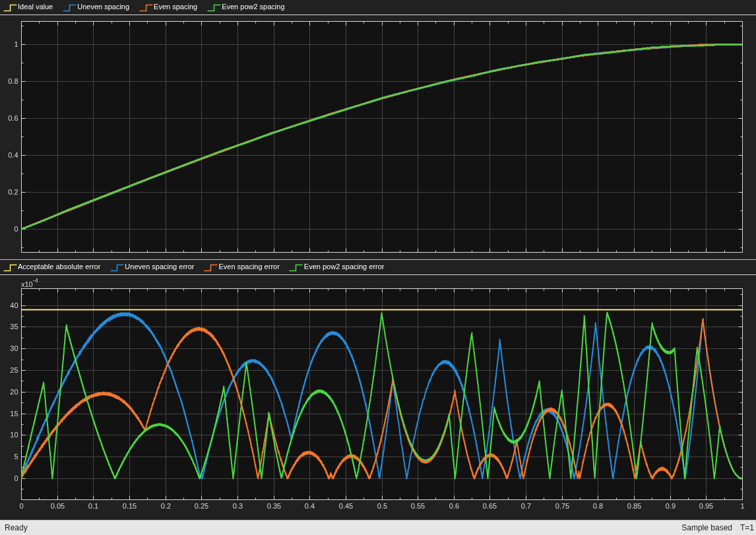Click the blue Uneven spacing line icon

click(69, 7)
